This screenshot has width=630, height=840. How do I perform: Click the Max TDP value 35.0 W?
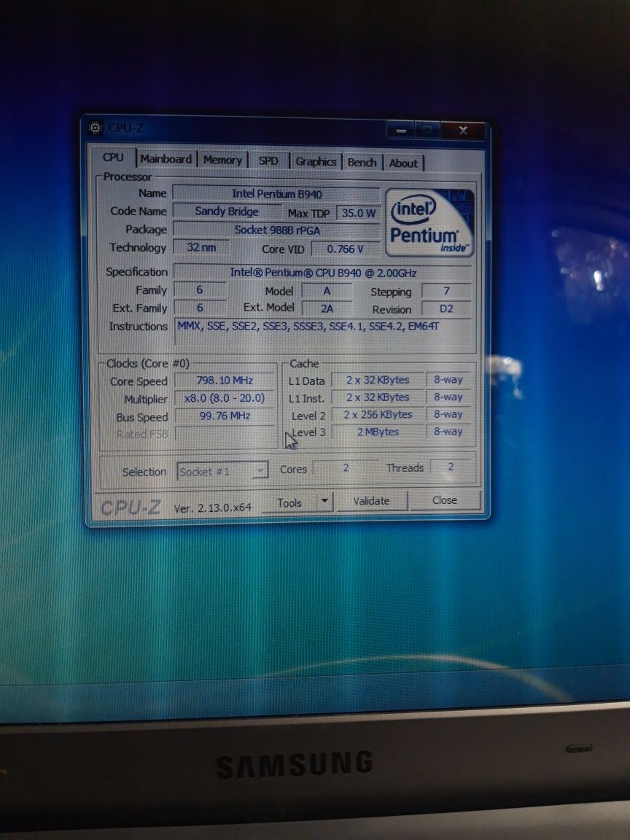click(359, 213)
